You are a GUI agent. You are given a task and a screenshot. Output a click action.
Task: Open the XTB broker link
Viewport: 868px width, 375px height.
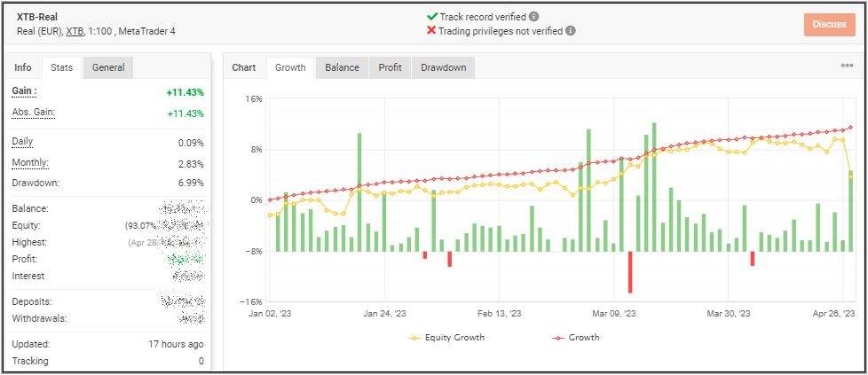click(75, 31)
